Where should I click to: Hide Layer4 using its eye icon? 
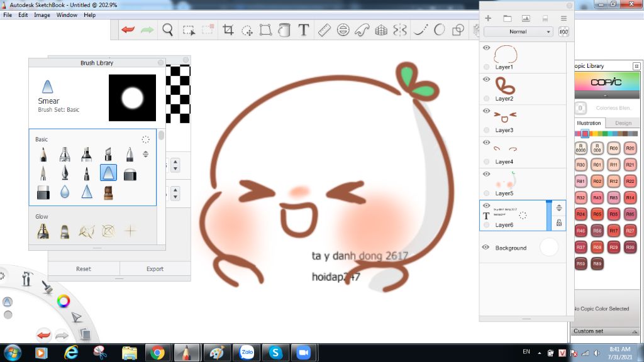point(486,143)
